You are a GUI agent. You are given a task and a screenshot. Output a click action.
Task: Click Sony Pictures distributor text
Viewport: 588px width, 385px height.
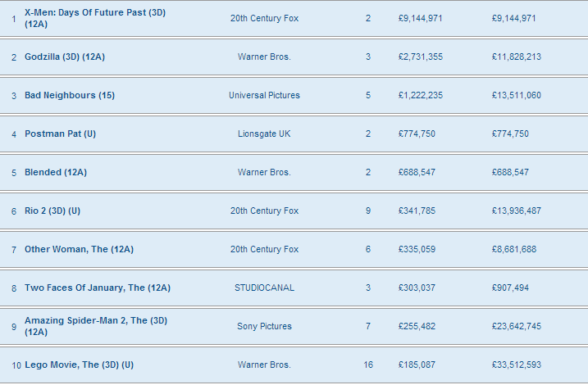point(264,327)
